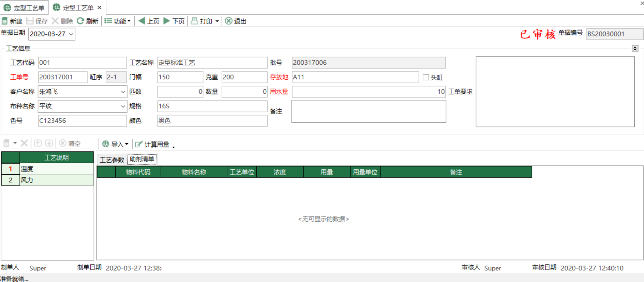Click the 工单要求 large text box
This screenshot has width=644, height=282.
pos(555,92)
